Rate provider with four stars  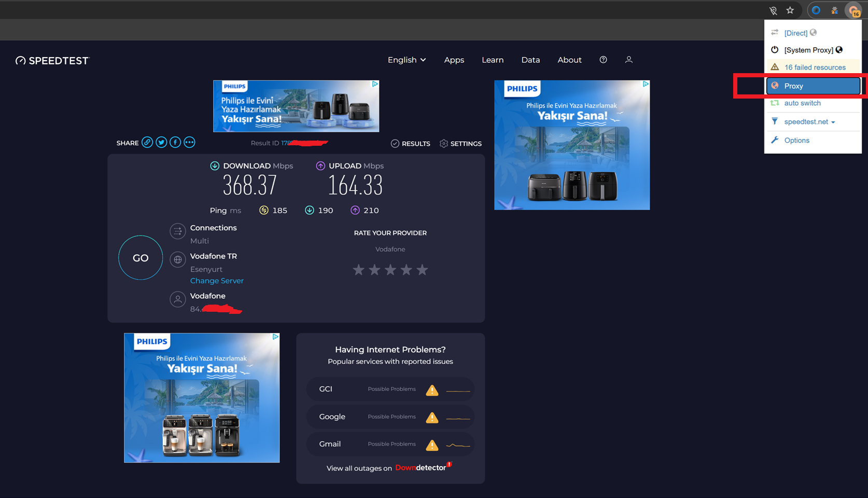[x=407, y=270]
